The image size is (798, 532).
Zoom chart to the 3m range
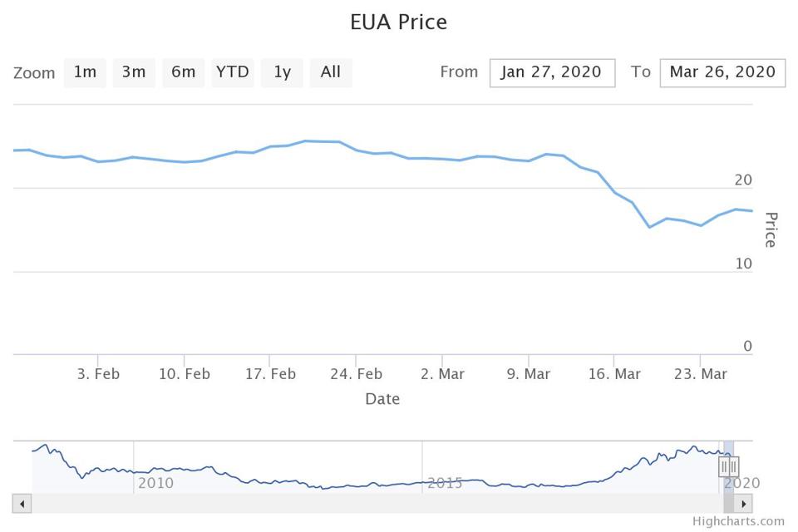134,72
